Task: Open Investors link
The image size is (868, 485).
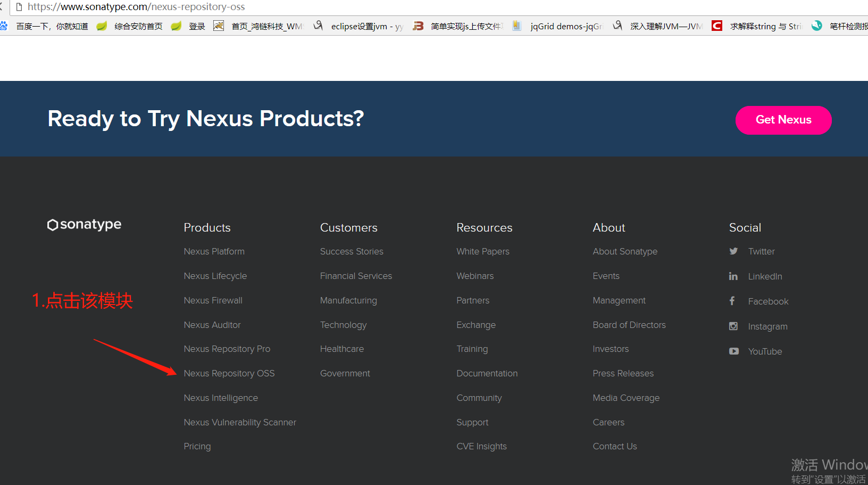Action: [x=611, y=349]
